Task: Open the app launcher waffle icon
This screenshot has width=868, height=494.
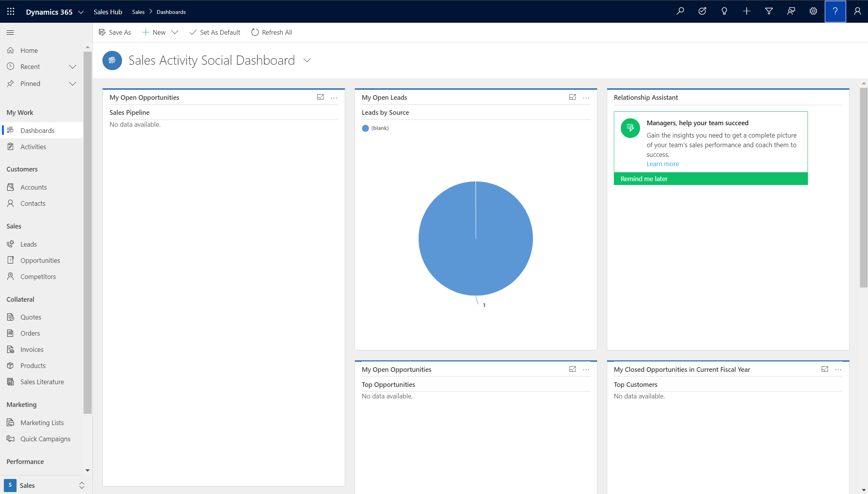Action: tap(11, 12)
